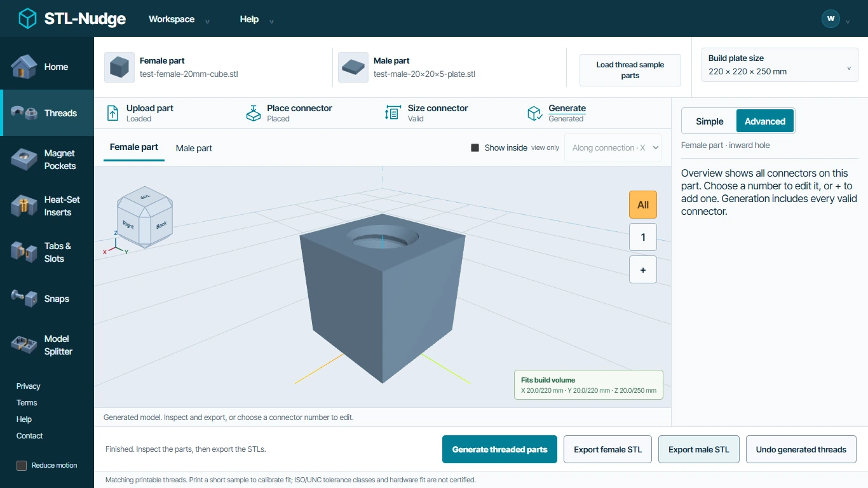This screenshot has width=868, height=488.
Task: Enable the Show inside checkbox
Action: coord(475,147)
